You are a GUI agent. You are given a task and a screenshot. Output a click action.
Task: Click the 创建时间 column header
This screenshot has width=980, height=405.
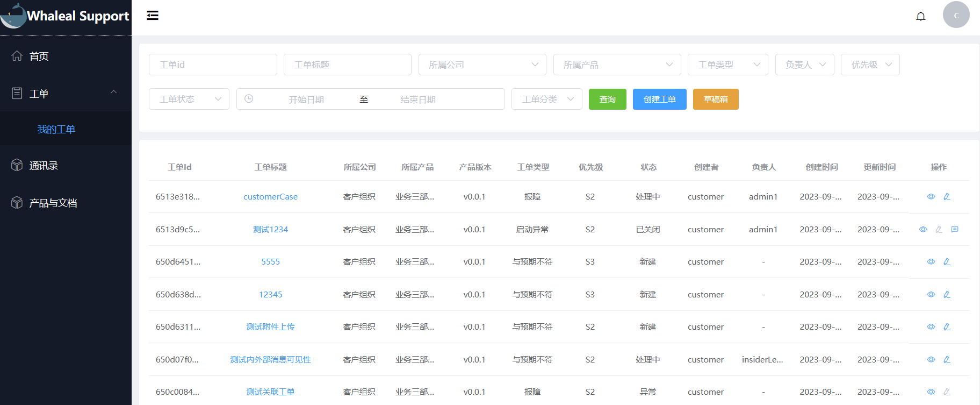(822, 167)
